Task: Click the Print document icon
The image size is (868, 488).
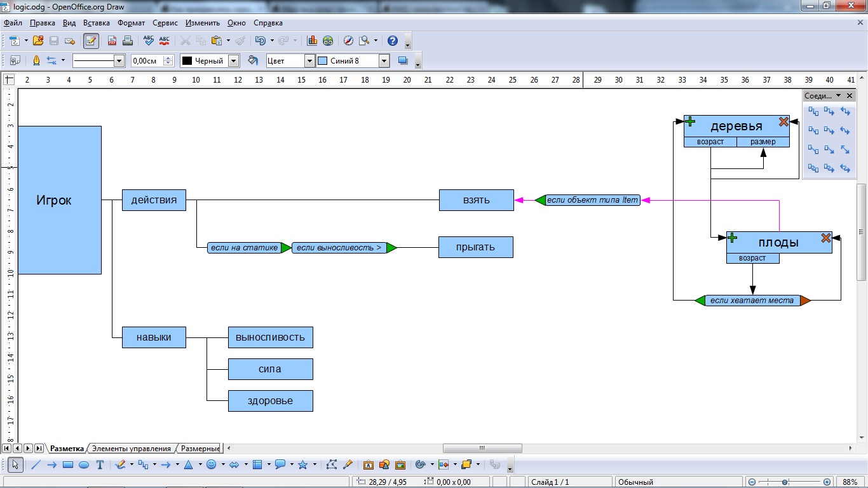Action: tap(127, 41)
